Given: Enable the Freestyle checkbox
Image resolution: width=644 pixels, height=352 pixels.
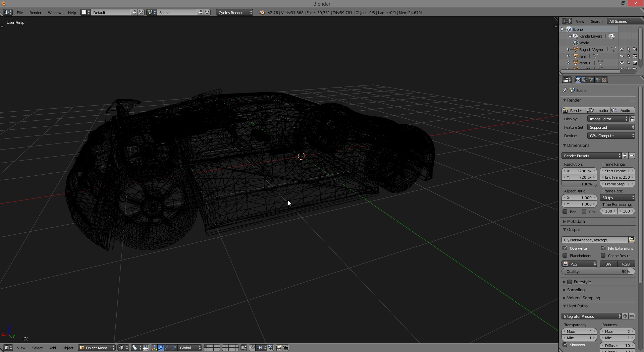Looking at the screenshot, I should coord(570,282).
